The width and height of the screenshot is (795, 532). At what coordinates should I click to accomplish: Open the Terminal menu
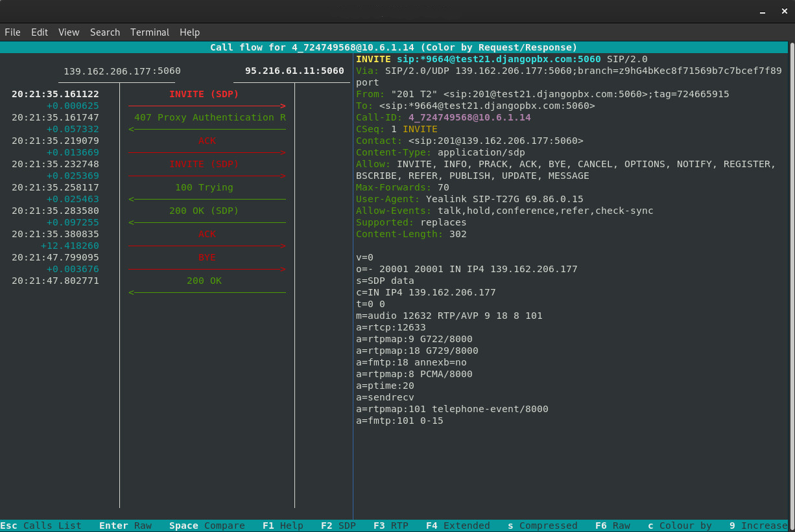(150, 32)
